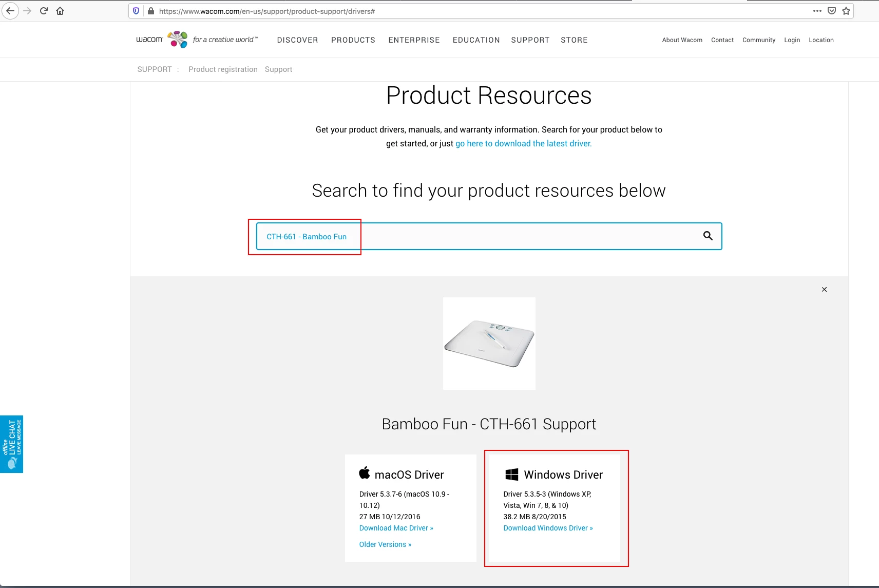Open the ENTERPRISE menu
879x588 pixels.
(x=414, y=40)
